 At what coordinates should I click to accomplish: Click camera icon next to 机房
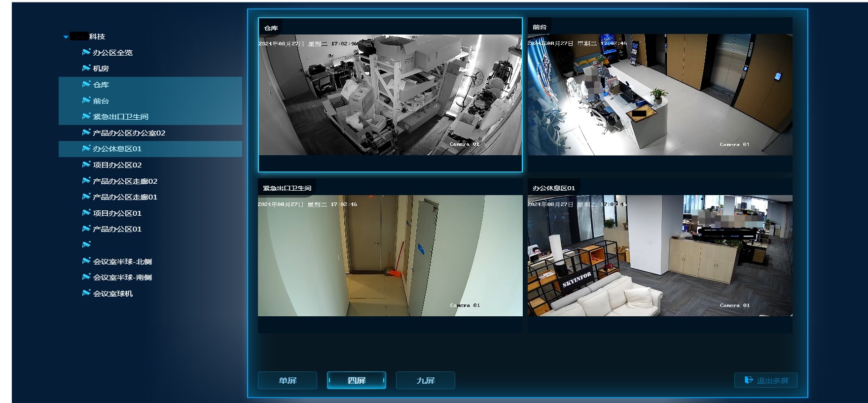(x=86, y=68)
